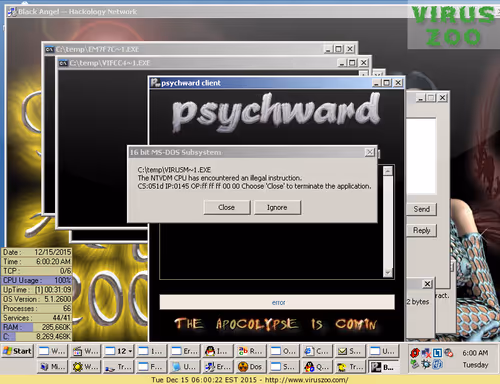This screenshot has width=500, height=384.
Task: Open the 'I...' penguin-icon taskbar item
Action: coord(217,351)
